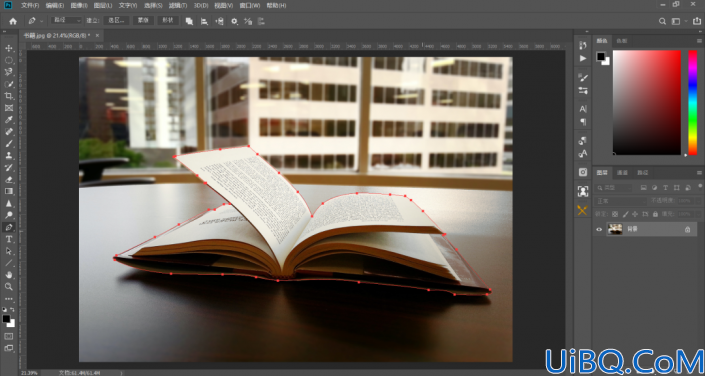Screen dimensions: 705x376
Task: Select the Horizontal Type tool
Action: tap(9, 239)
